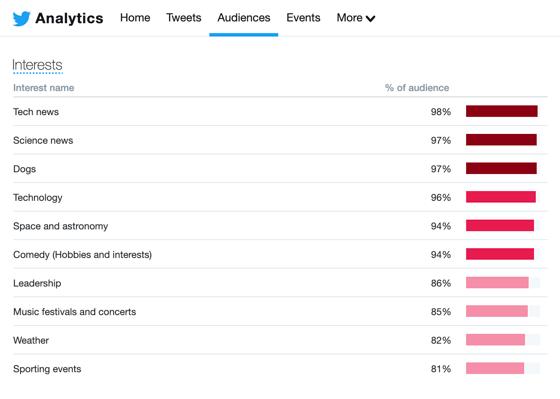Select the Audiences tab
This screenshot has width=560, height=399.
click(244, 18)
